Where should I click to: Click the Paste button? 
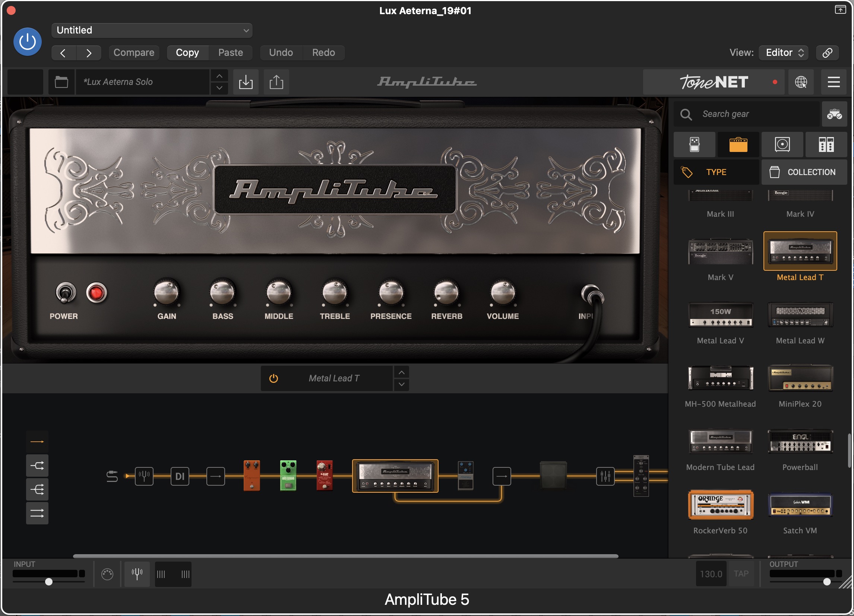click(x=230, y=53)
